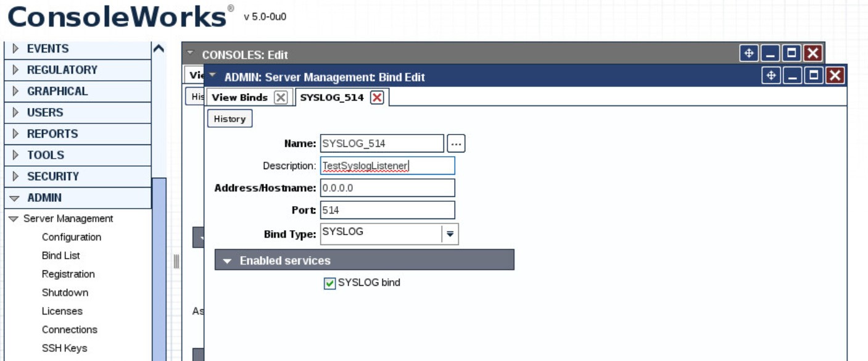Close the CONSOLES: Edit window

click(813, 54)
